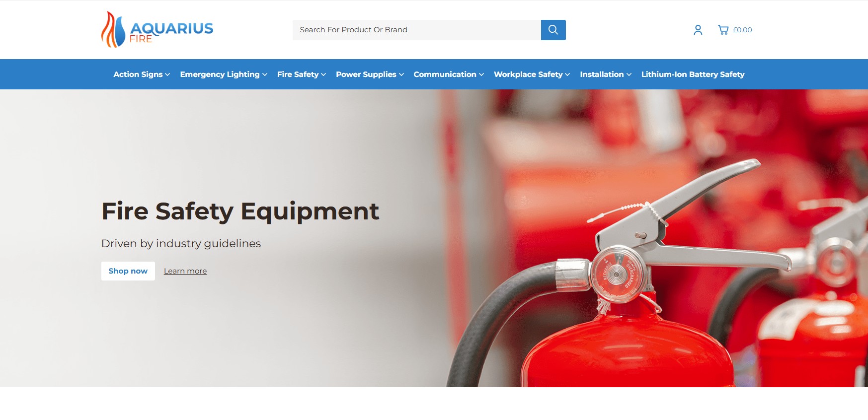Open Lithium-Ion Battery Safety menu item

click(x=693, y=74)
